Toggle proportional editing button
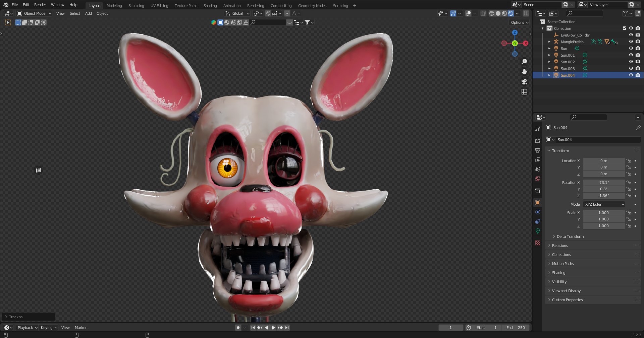Screen dimensions: 644x338 pyautogui.click(x=287, y=13)
